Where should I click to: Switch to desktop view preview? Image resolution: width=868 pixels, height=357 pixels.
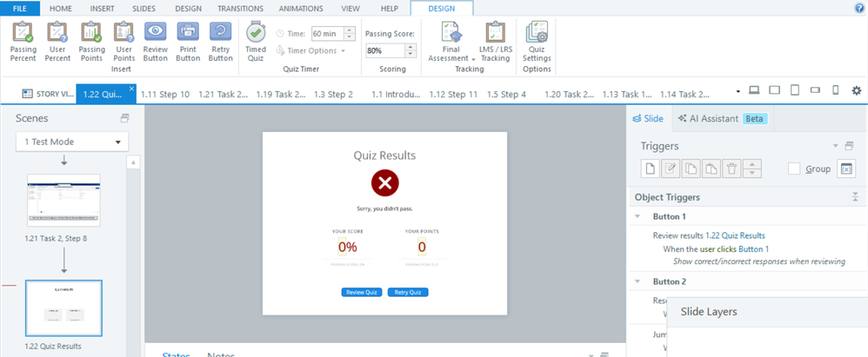point(754,90)
